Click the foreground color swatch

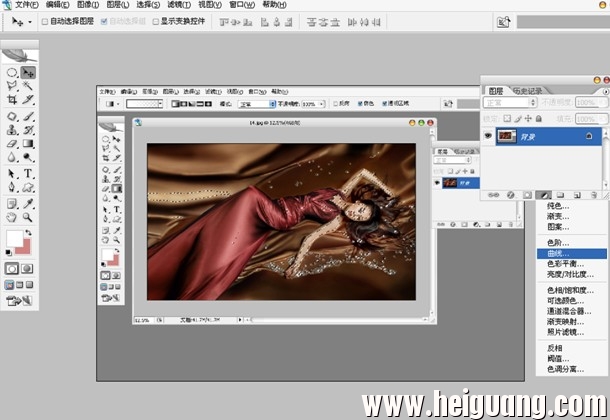coord(14,238)
